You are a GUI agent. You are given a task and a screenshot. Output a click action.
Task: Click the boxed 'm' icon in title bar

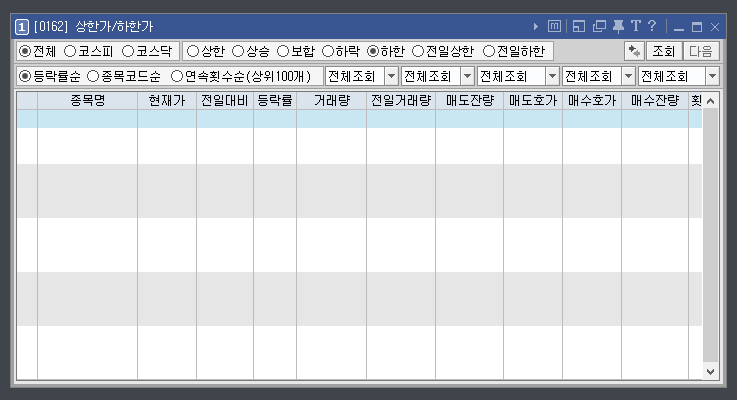(554, 26)
